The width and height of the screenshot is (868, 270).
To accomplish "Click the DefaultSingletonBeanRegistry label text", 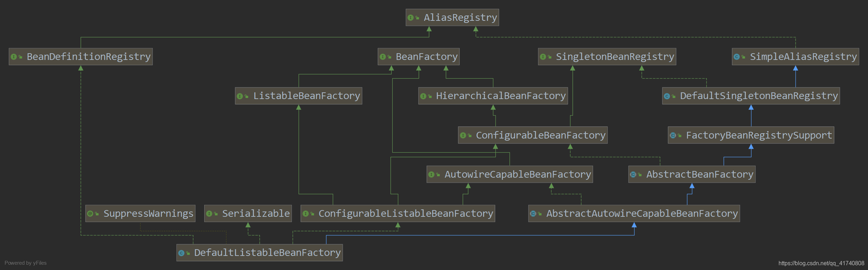I will tap(759, 96).
